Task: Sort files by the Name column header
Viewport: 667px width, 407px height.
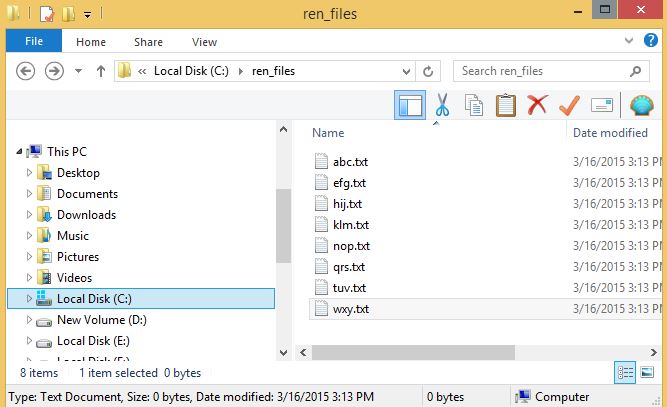Action: pyautogui.click(x=328, y=132)
